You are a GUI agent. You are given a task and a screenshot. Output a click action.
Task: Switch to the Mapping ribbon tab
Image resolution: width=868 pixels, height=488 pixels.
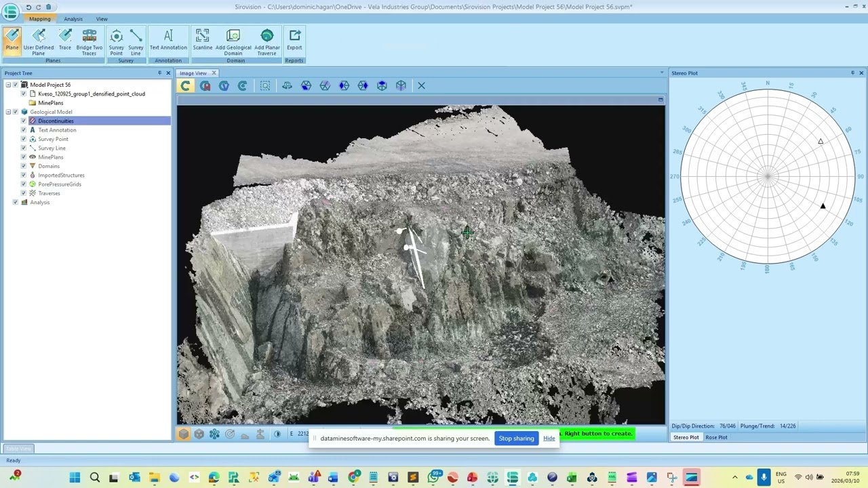pos(39,19)
